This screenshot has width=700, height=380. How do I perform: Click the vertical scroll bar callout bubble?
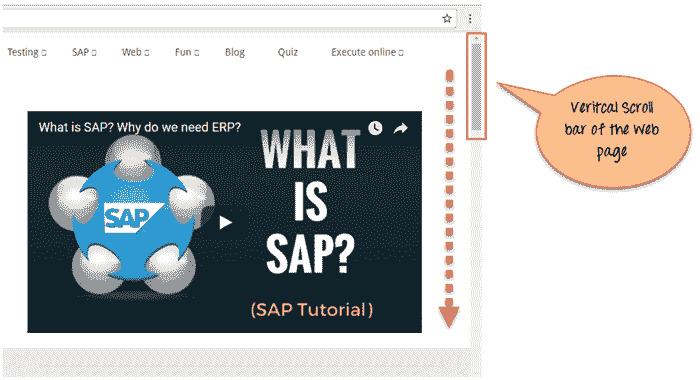612,130
